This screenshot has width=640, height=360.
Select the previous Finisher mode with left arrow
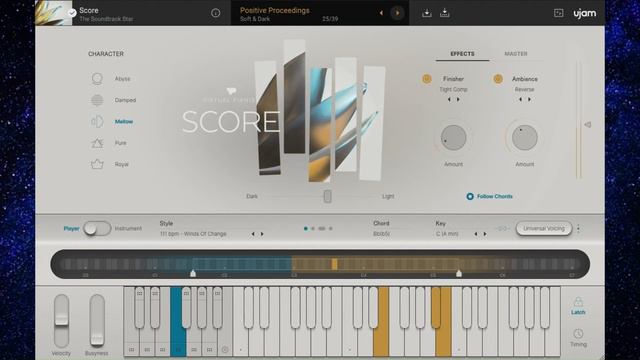tap(449, 99)
